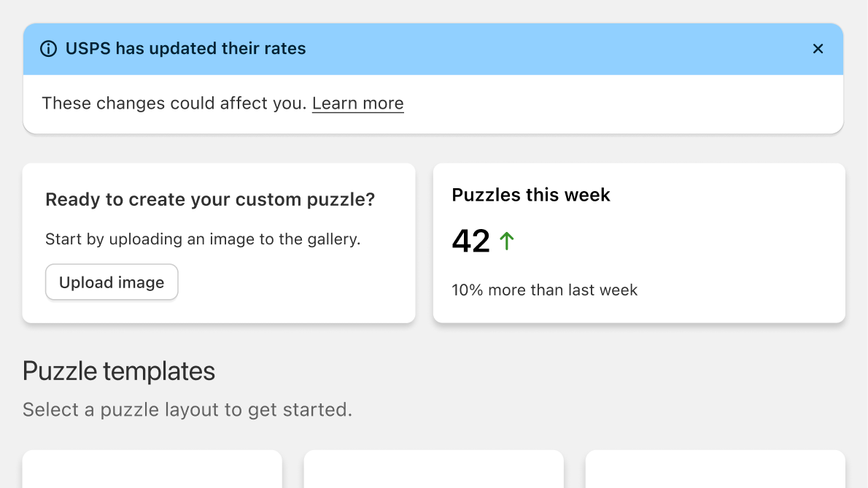Click "These changes could affect you" text
The width and height of the screenshot is (868, 488).
(174, 104)
